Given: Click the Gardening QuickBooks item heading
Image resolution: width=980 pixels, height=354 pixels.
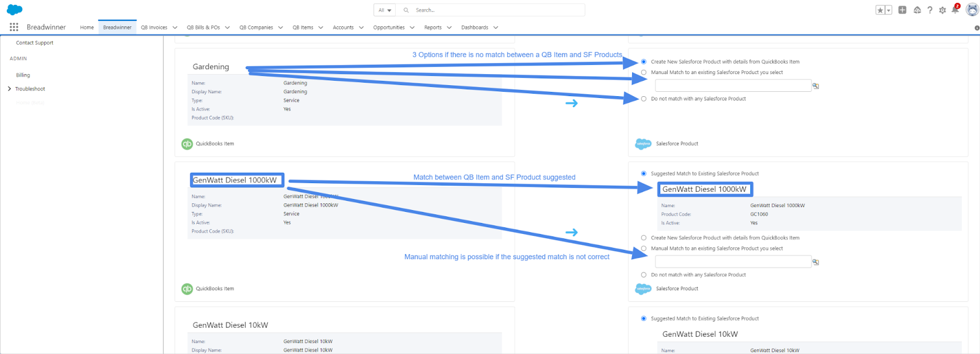Looking at the screenshot, I should pyautogui.click(x=211, y=67).
